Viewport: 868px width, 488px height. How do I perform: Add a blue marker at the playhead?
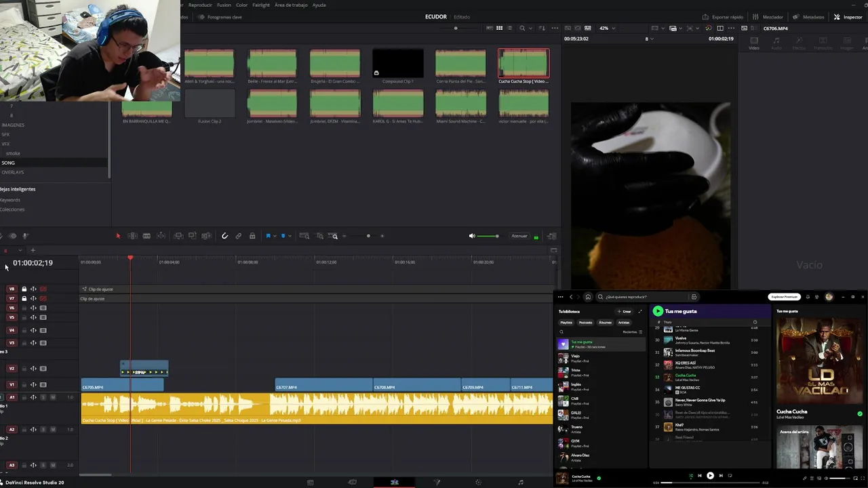point(283,236)
